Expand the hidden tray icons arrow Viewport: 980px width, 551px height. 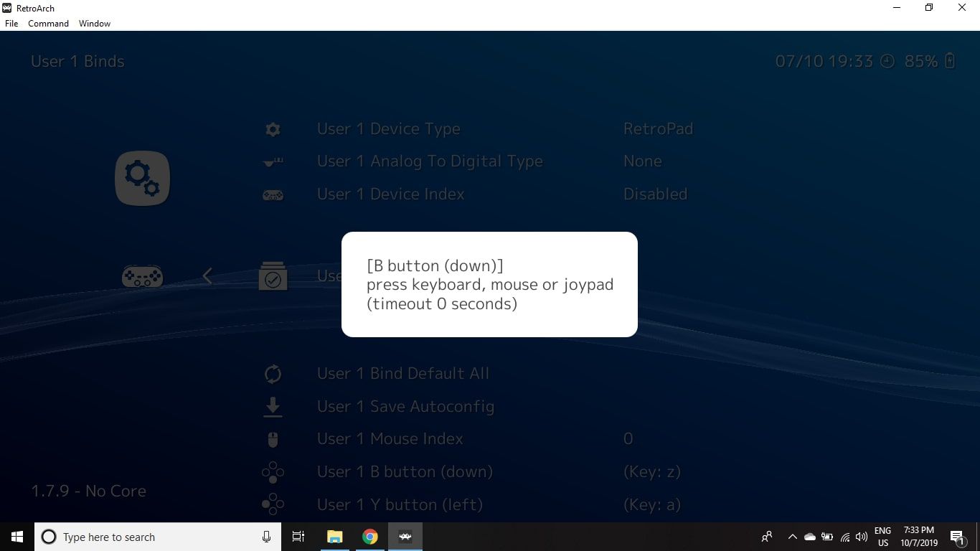pyautogui.click(x=793, y=537)
